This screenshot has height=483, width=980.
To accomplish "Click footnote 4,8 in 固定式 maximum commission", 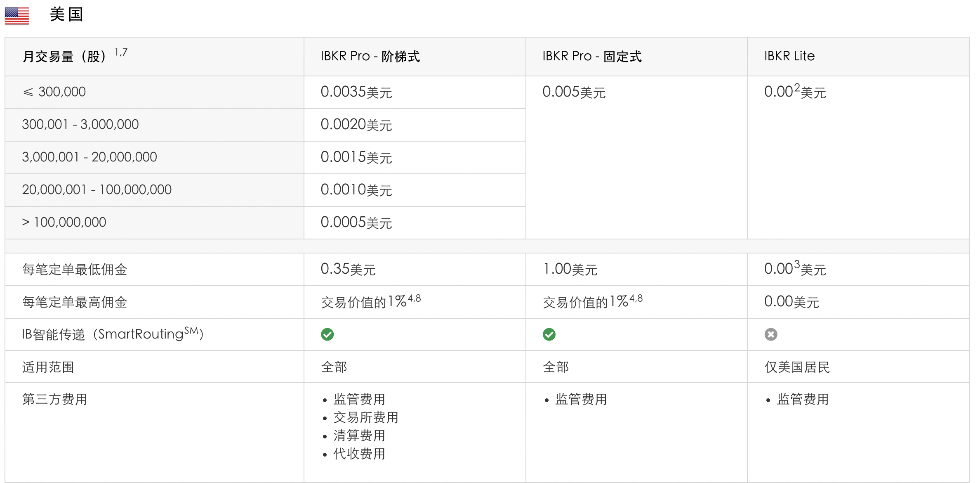I will [x=636, y=298].
